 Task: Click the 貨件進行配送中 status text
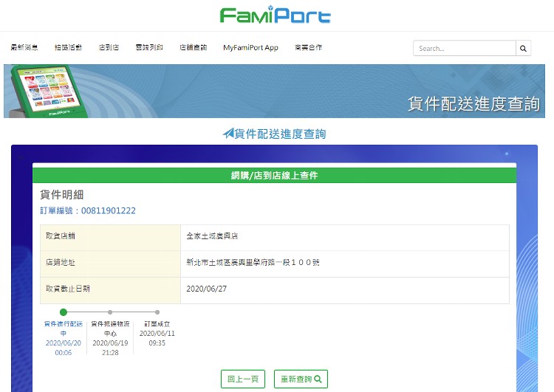pyautogui.click(x=64, y=329)
